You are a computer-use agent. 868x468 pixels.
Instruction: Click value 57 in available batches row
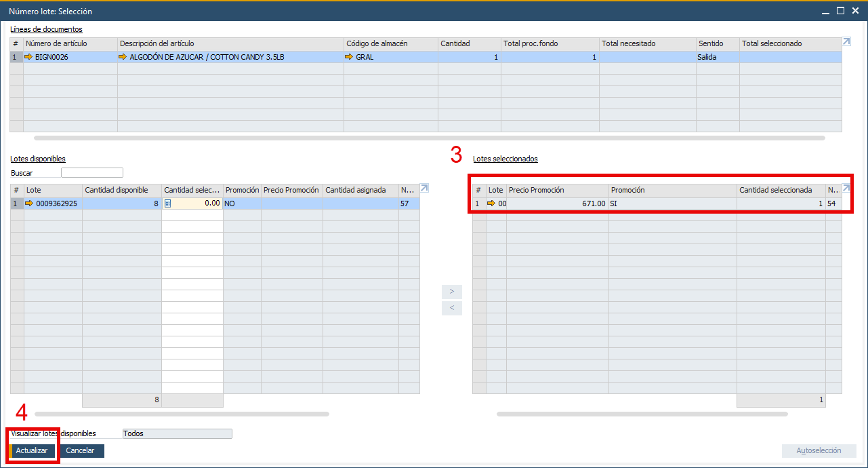[405, 203]
